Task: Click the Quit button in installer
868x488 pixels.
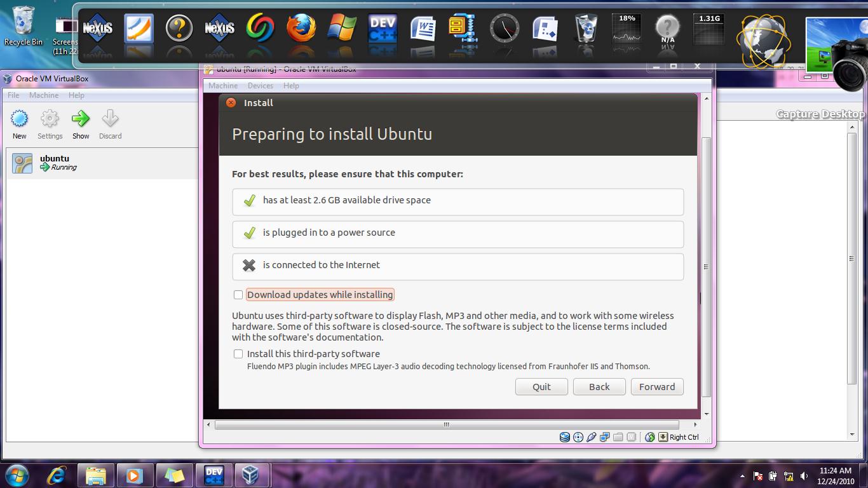Action: pyautogui.click(x=541, y=387)
